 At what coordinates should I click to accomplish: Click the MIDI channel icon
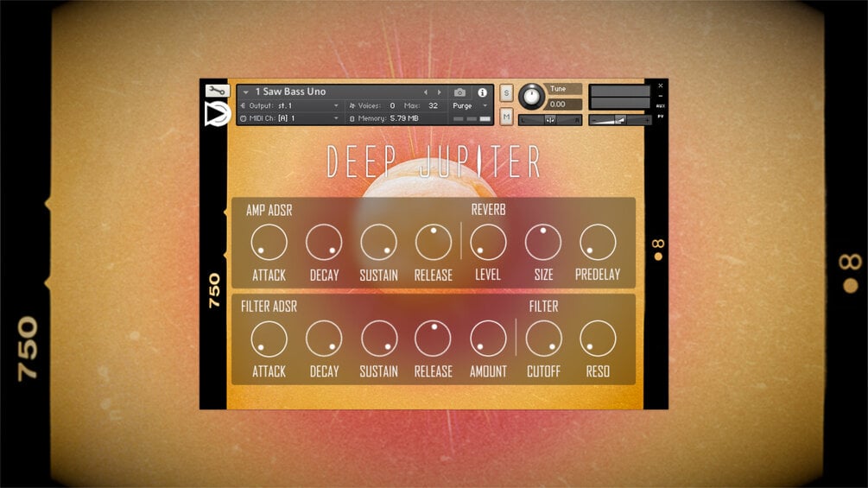243,118
